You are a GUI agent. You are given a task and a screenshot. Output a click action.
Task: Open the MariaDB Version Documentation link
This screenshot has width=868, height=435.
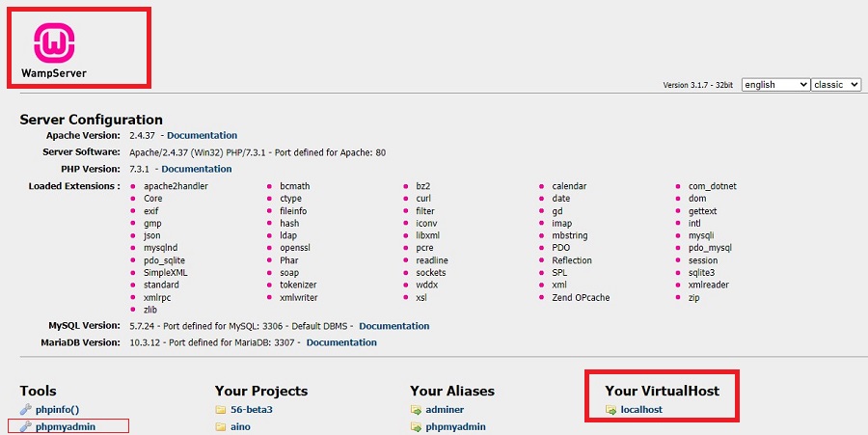pyautogui.click(x=341, y=342)
